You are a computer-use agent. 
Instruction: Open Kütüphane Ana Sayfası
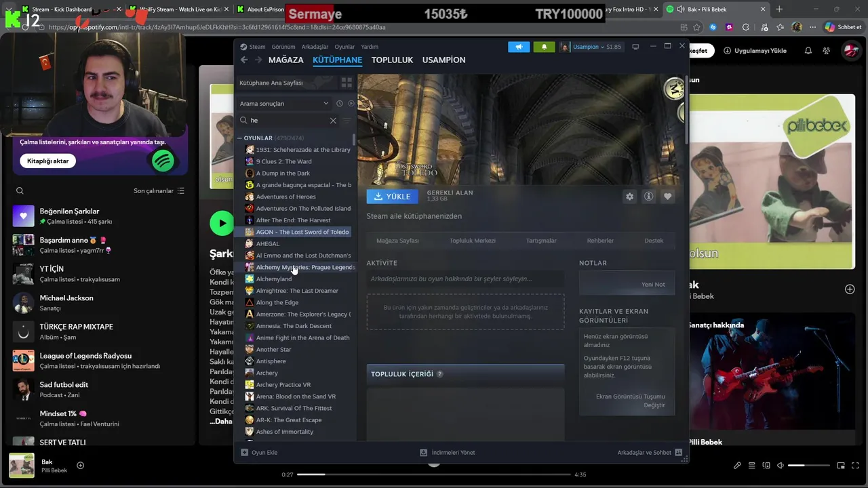285,83
